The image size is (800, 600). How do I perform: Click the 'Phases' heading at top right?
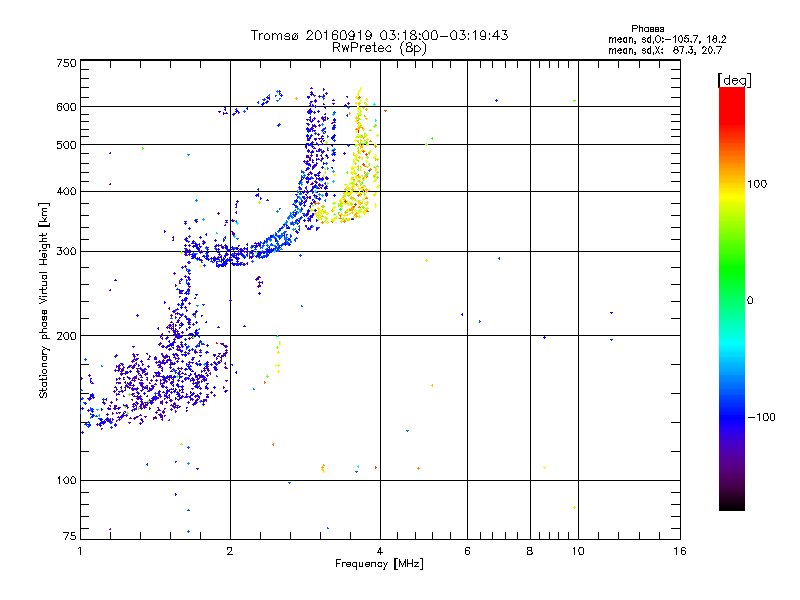(x=647, y=29)
